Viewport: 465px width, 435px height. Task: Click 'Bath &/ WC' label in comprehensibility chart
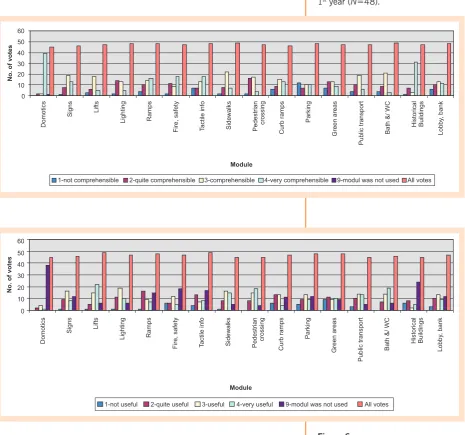[388, 118]
